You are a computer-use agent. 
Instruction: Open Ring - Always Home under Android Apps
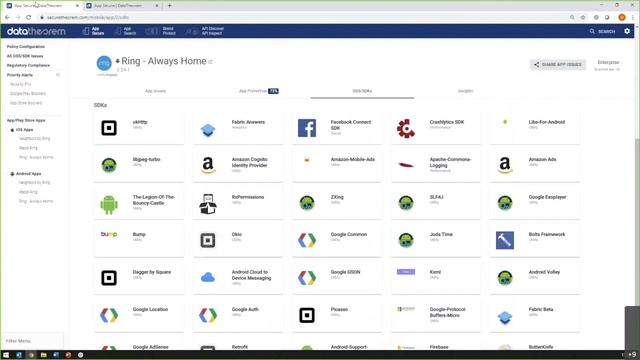click(x=36, y=202)
